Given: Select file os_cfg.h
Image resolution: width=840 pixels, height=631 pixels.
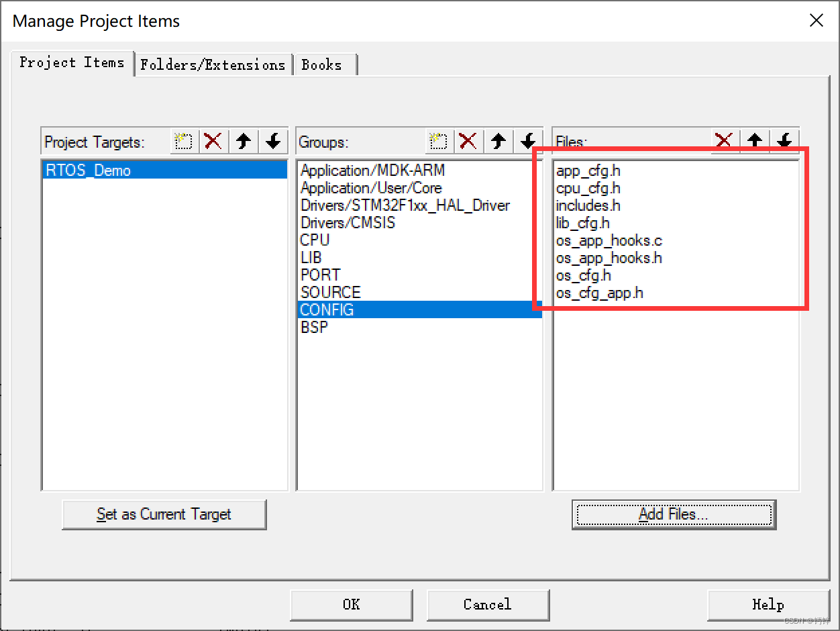Looking at the screenshot, I should 676,275.
